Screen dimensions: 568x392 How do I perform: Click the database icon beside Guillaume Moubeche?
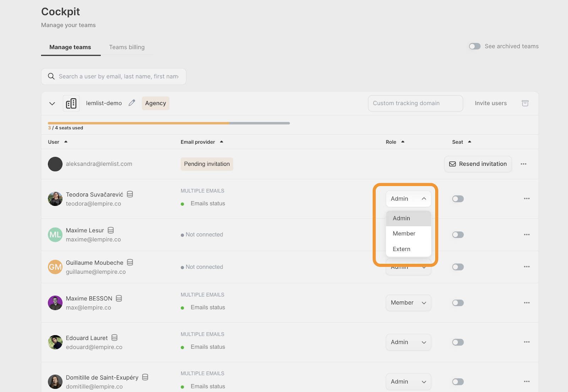[130, 263]
